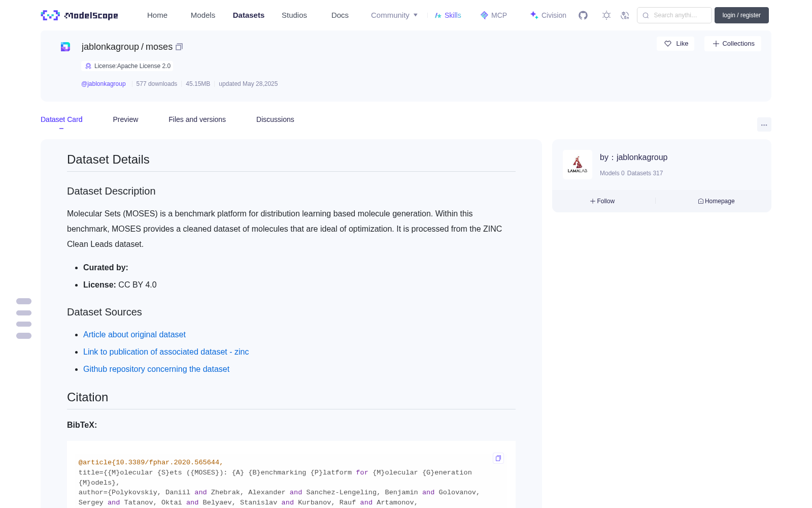
Task: Click the LamaLab organization avatar
Action: [x=578, y=165]
